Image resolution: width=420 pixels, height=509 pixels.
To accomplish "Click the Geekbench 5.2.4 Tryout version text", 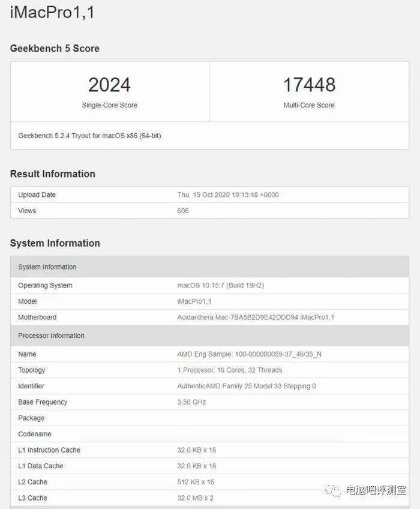I will pos(89,136).
